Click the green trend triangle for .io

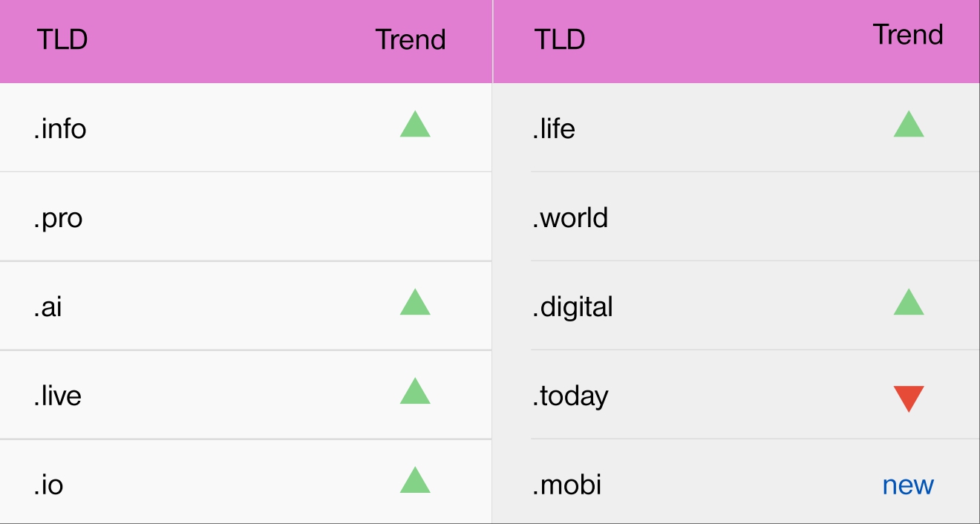coord(415,481)
